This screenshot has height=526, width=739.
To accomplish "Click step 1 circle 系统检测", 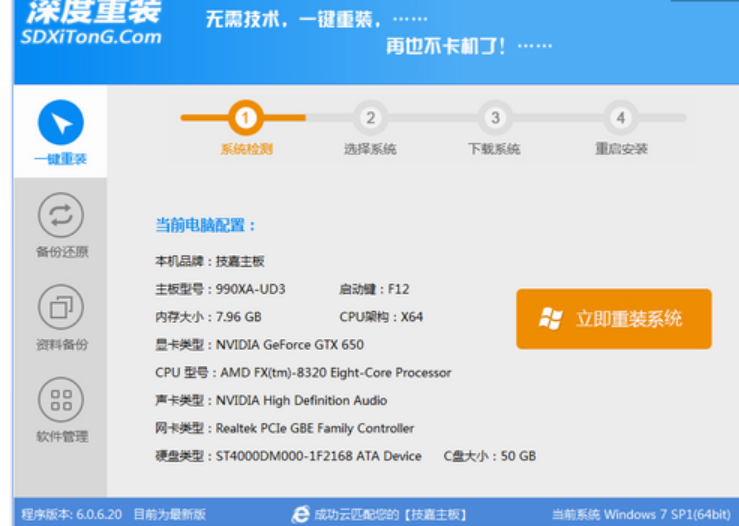I will coord(246,118).
